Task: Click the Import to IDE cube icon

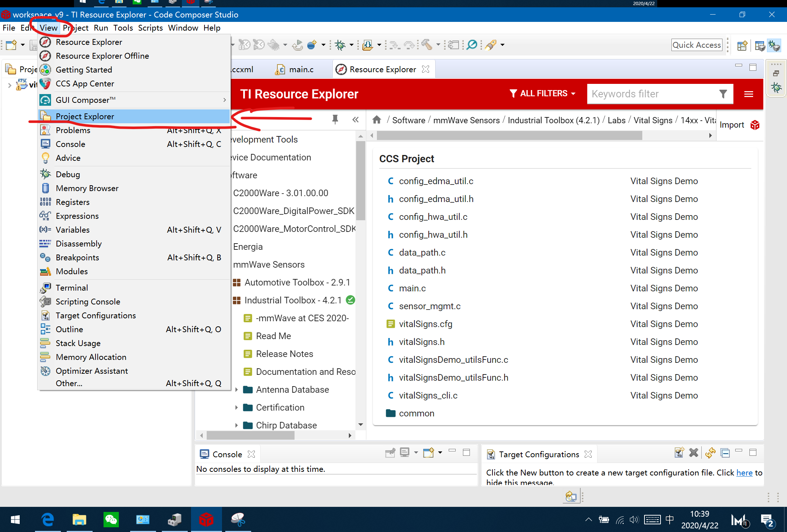Action: [x=755, y=125]
